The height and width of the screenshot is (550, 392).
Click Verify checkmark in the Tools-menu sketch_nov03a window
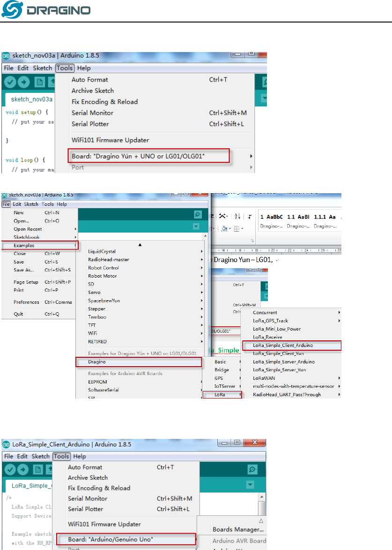point(10,82)
